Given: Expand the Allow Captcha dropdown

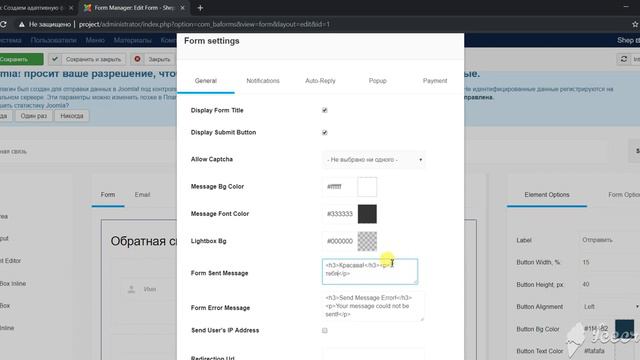Looking at the screenshot, I should tap(374, 160).
